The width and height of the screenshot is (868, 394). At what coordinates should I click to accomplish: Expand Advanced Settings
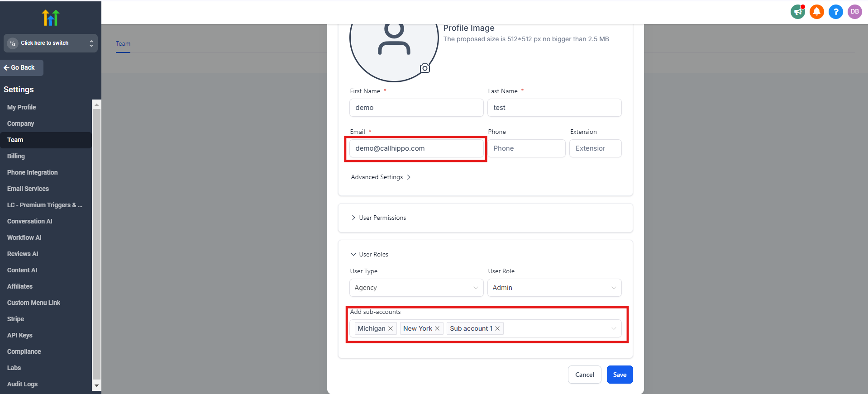pos(381,177)
